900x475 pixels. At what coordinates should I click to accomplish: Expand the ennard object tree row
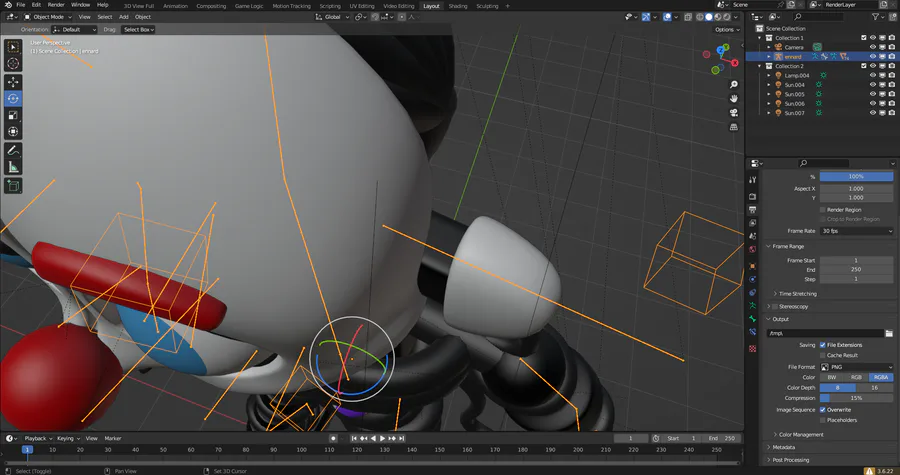coord(769,57)
